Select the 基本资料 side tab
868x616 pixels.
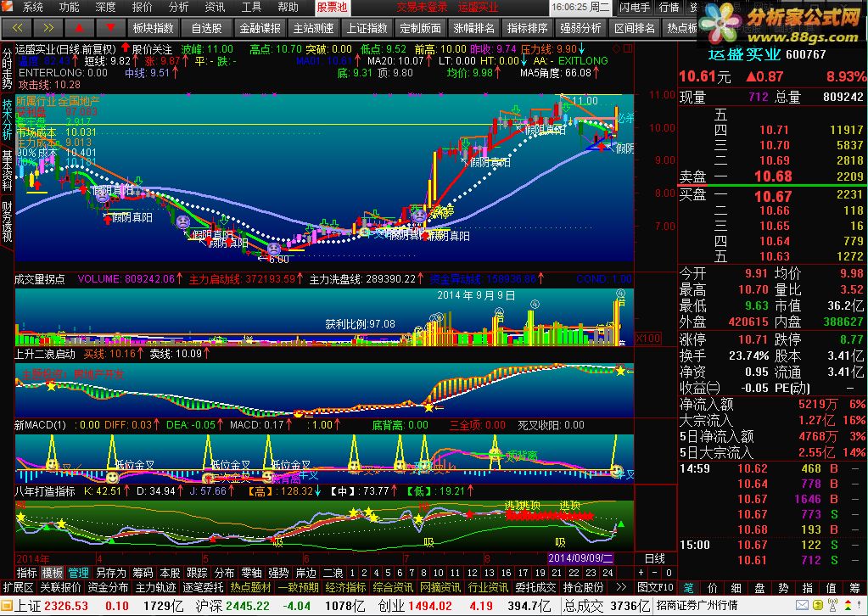click(x=7, y=170)
